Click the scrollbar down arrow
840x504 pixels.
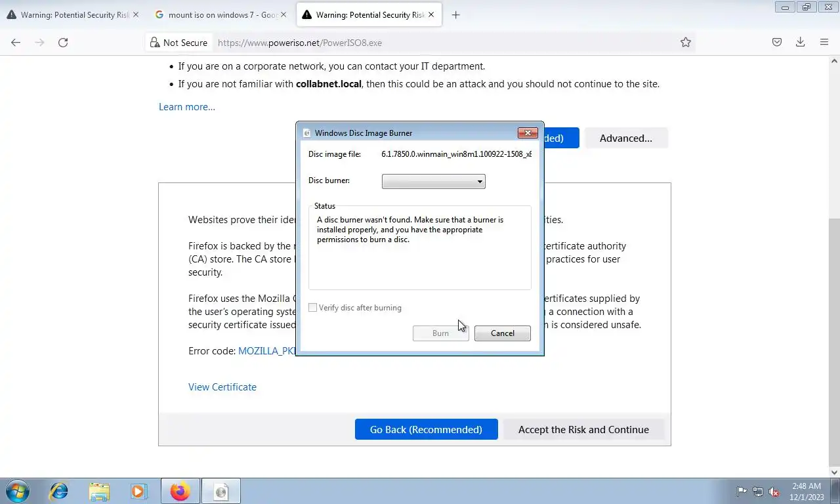[x=834, y=472]
